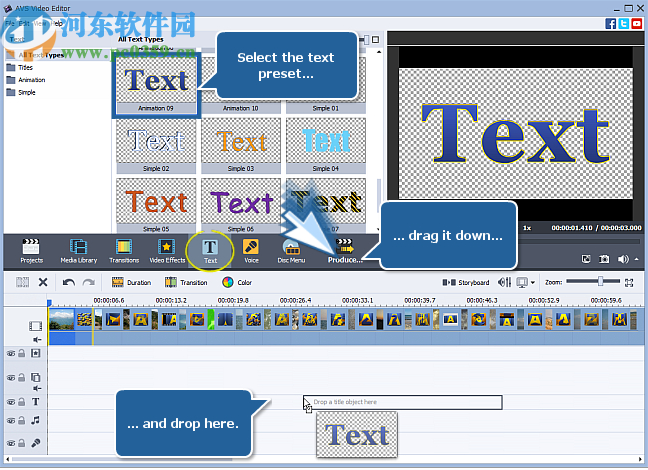Open the YouTube link icon
The height and width of the screenshot is (470, 648).
point(636,24)
